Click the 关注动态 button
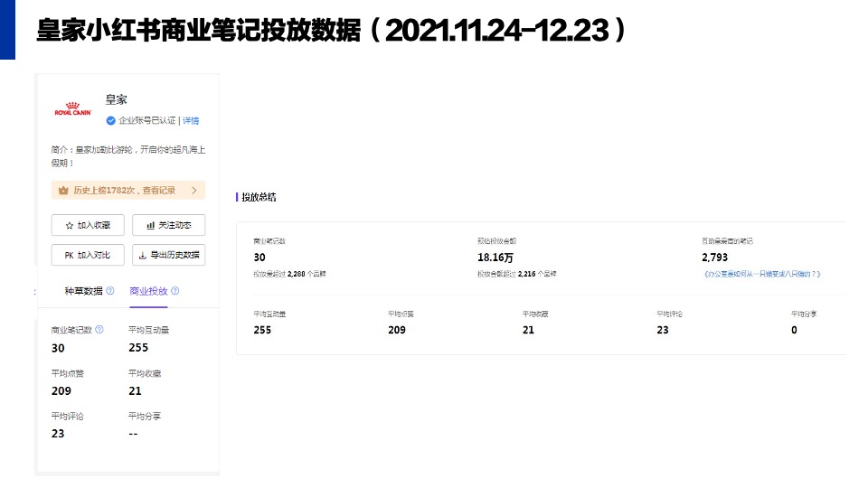Image resolution: width=868 pixels, height=488 pixels. pos(169,225)
